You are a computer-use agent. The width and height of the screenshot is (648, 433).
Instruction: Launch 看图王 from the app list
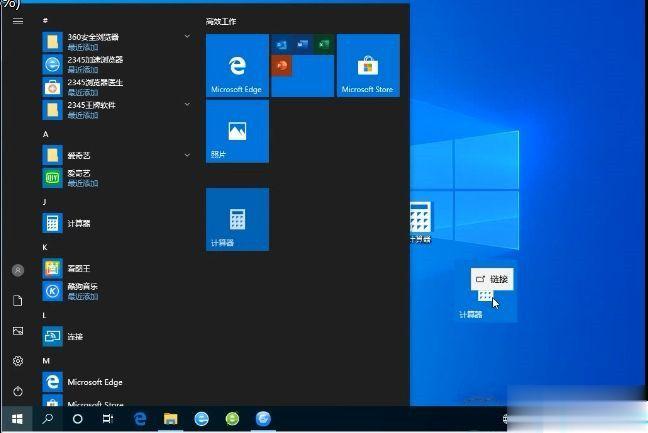click(x=116, y=269)
